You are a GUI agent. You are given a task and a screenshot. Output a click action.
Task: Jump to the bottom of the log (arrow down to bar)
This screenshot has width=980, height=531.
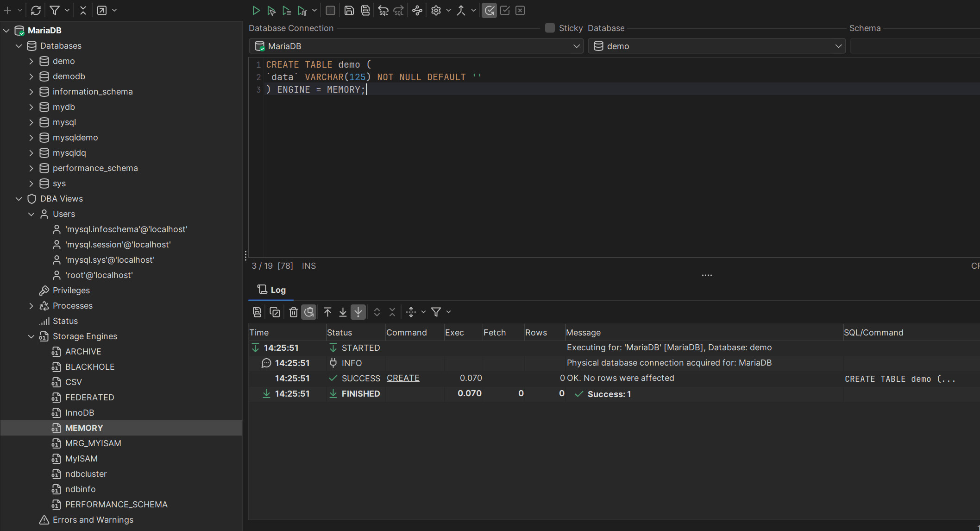[343, 312]
